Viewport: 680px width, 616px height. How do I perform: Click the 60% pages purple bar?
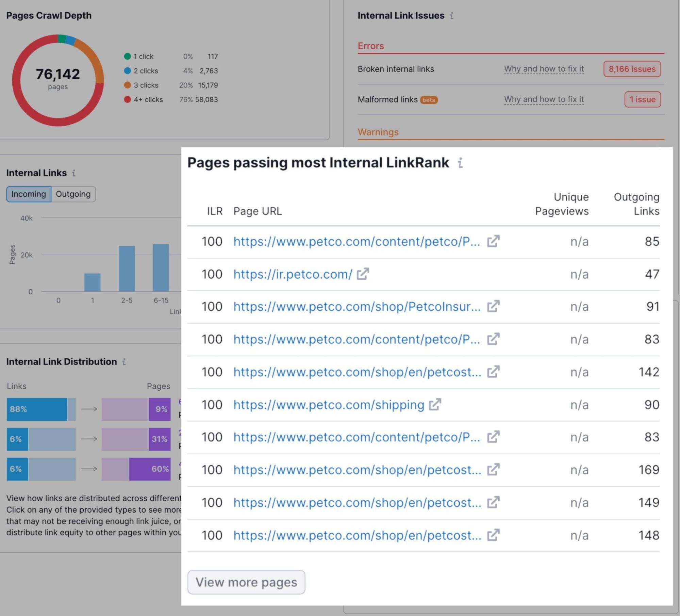click(x=150, y=469)
